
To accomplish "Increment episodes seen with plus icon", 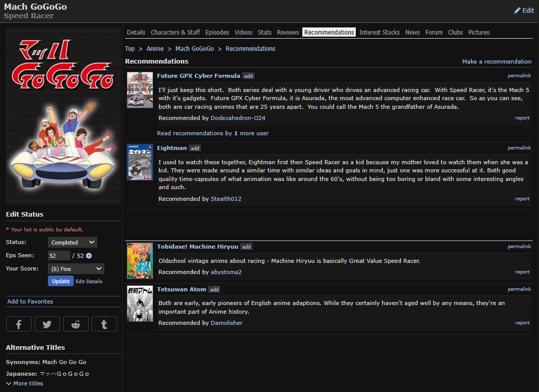I will click(89, 256).
